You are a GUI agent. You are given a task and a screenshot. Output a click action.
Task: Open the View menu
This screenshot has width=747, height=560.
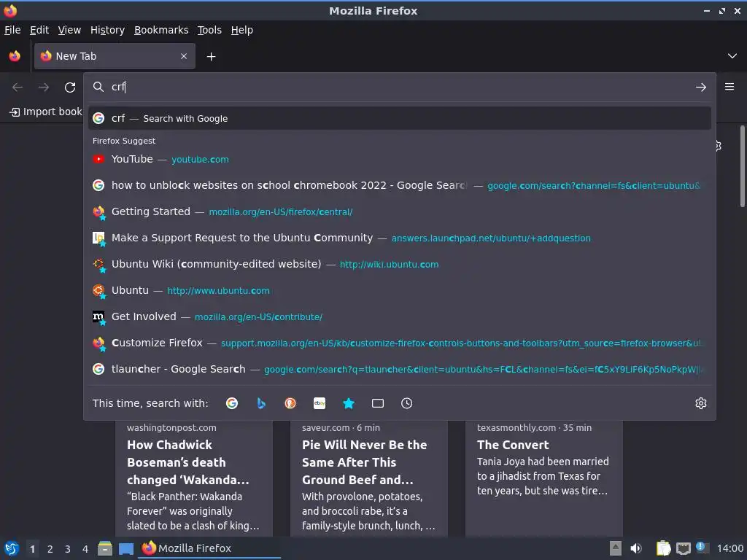[x=69, y=30]
